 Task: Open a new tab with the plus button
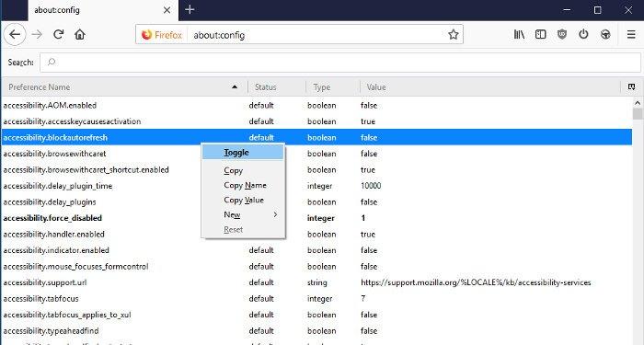pos(190,9)
